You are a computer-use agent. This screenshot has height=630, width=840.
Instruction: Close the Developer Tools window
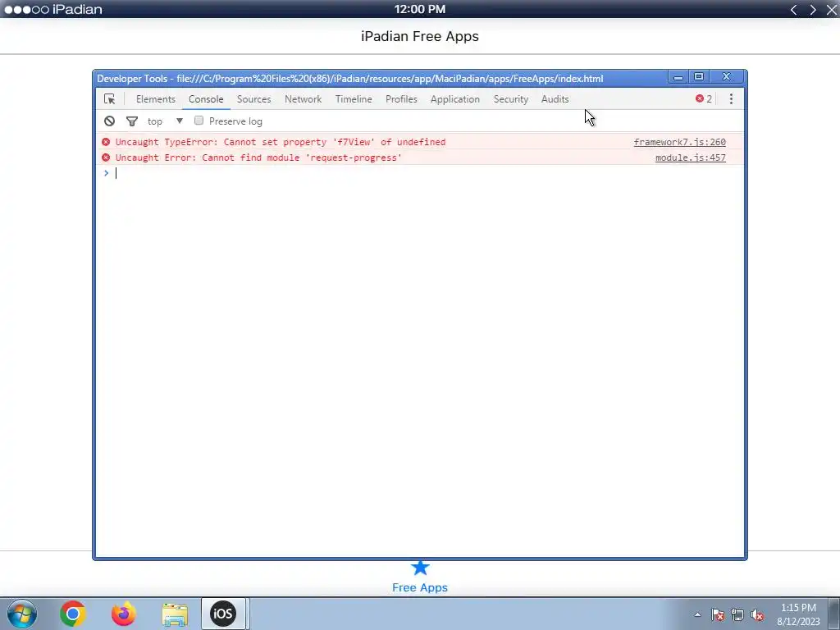pos(727,77)
